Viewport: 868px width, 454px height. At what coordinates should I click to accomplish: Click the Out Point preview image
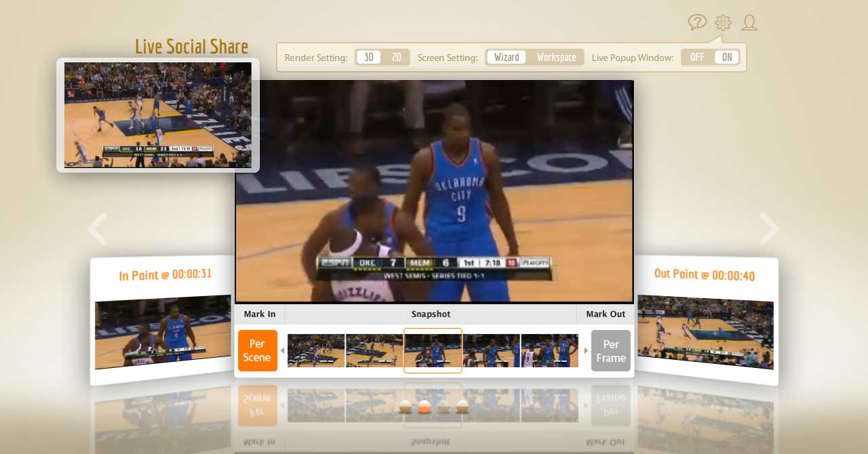point(705,332)
